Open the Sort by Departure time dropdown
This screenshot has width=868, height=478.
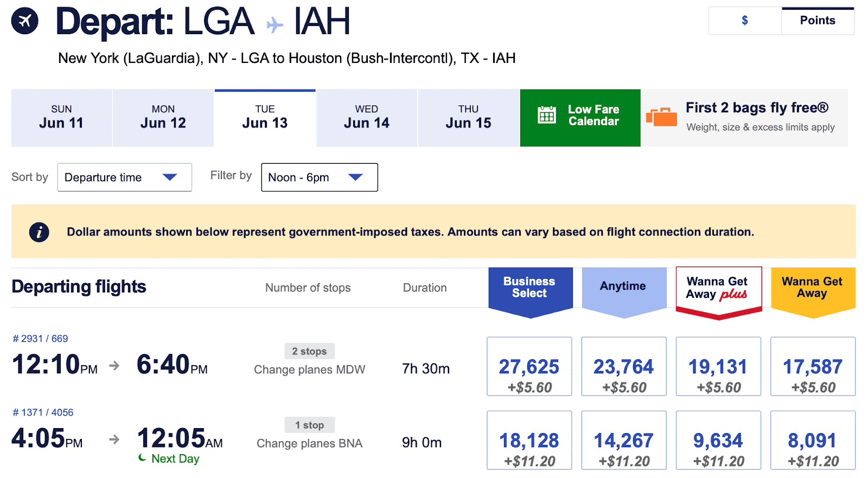tap(124, 177)
